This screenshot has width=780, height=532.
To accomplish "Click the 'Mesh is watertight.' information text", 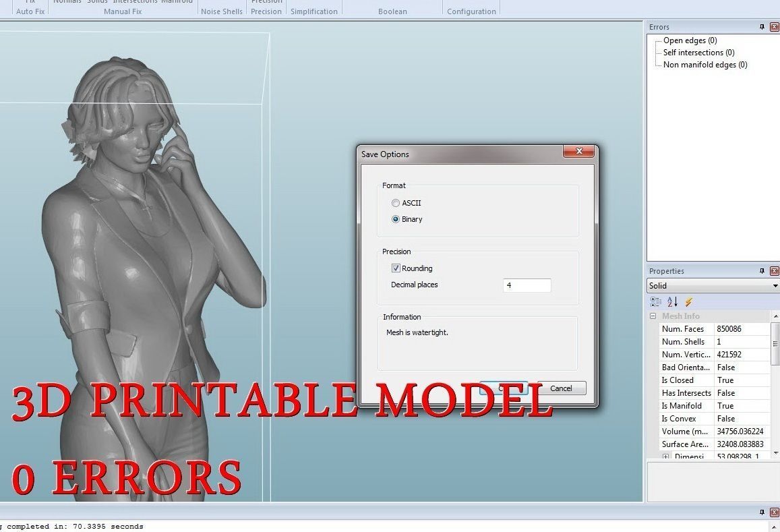I will point(417,332).
